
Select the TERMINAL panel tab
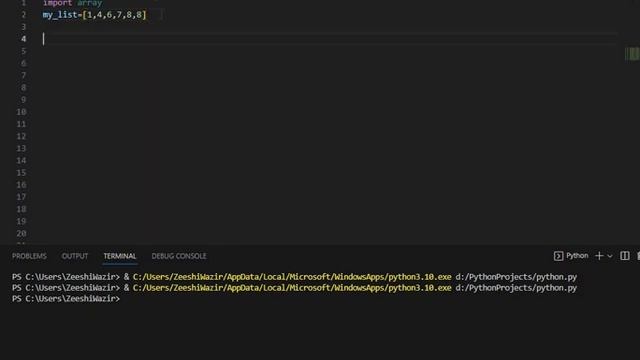click(x=120, y=256)
